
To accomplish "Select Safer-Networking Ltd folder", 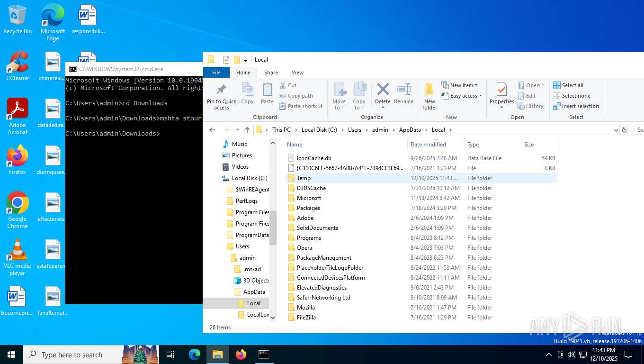I will click(x=421, y=298).
